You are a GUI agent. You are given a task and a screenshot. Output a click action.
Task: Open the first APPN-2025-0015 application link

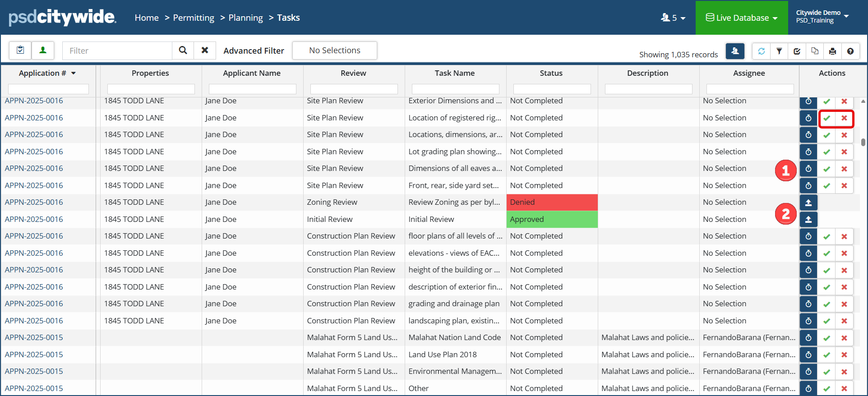[x=34, y=337]
